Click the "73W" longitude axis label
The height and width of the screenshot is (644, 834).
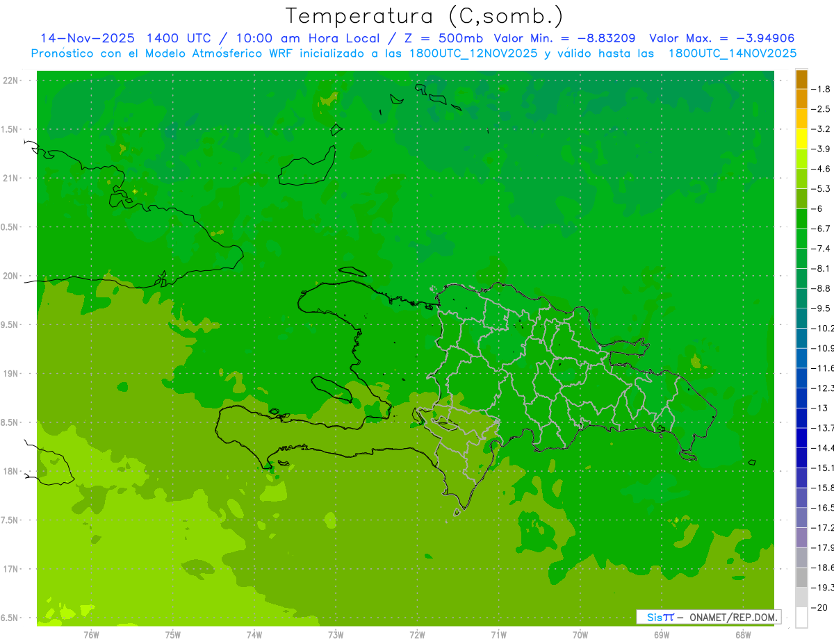[336, 634]
